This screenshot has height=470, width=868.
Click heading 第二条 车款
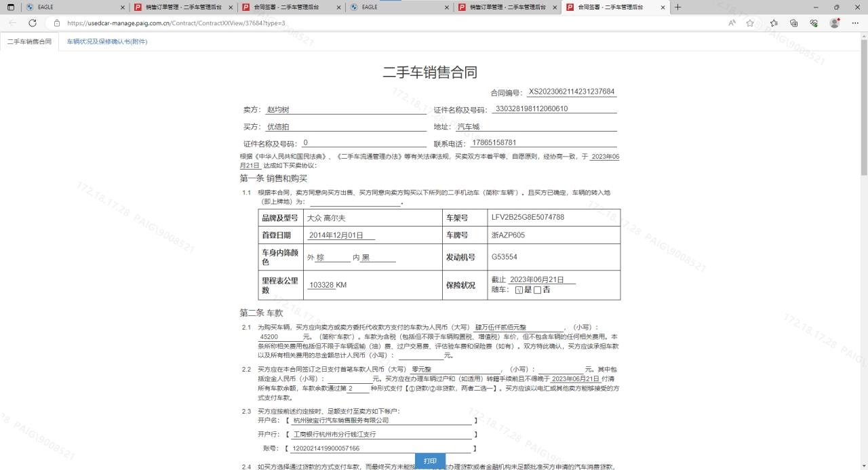pos(261,313)
